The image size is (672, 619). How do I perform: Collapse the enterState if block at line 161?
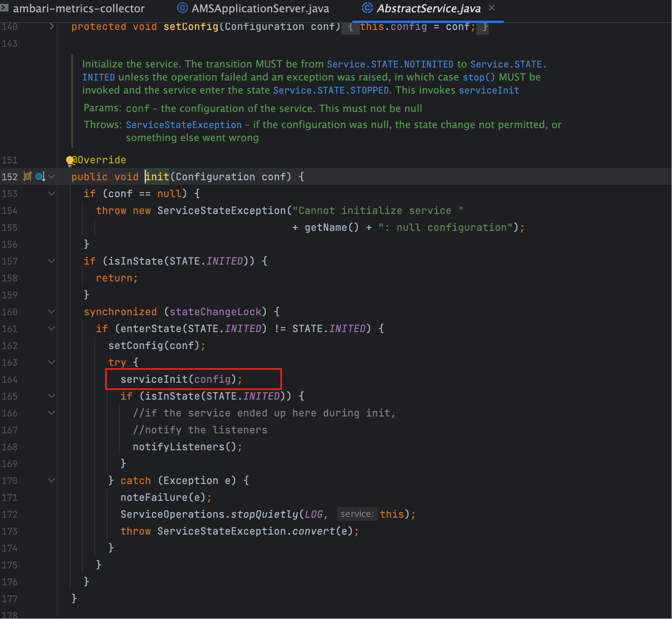(51, 328)
